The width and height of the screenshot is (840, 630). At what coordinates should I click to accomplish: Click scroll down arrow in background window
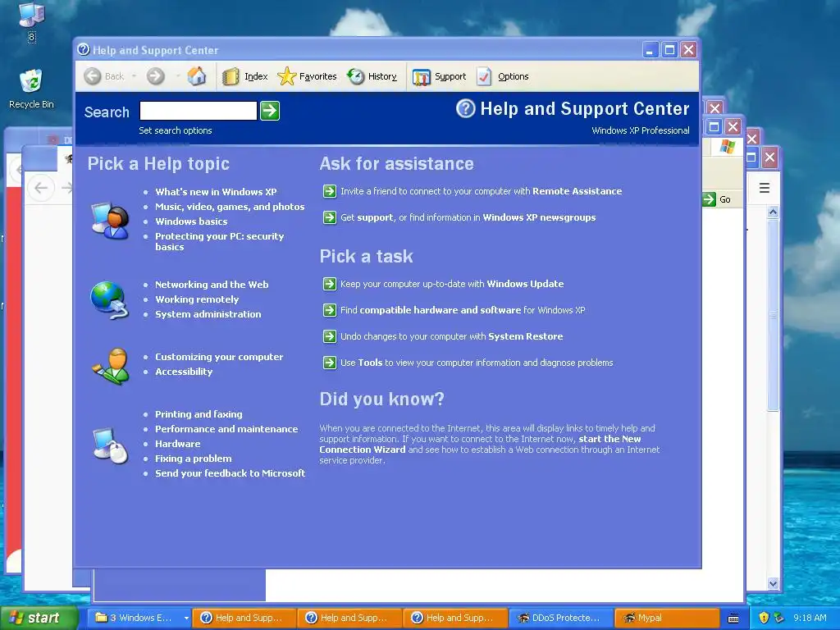(773, 583)
